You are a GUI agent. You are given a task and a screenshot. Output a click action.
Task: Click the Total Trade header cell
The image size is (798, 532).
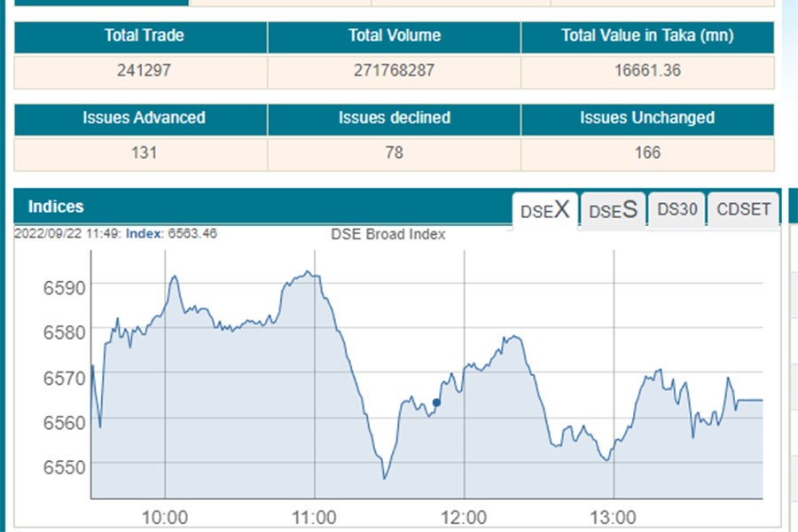pos(144,36)
